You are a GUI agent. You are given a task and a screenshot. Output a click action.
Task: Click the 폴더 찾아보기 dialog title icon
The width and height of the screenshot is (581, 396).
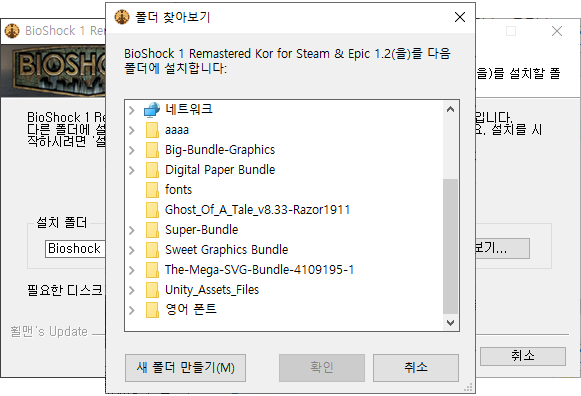122,17
